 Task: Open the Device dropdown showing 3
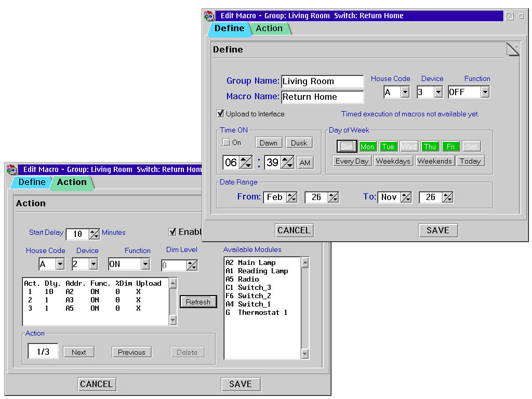(x=438, y=92)
